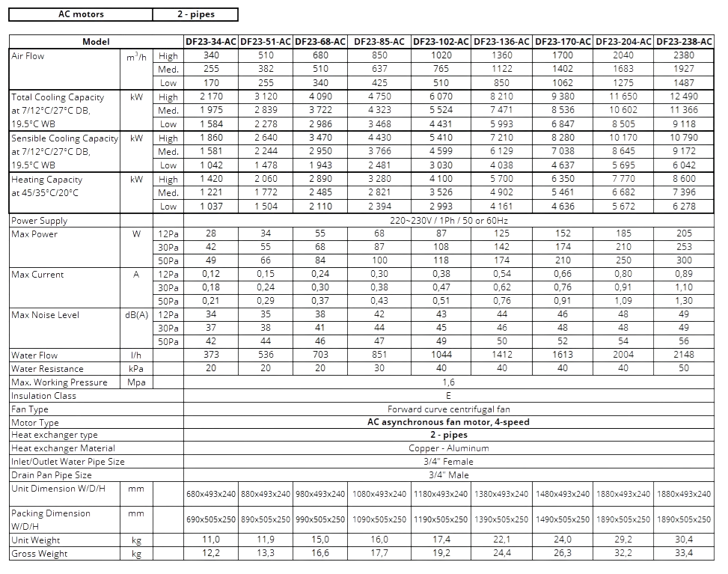The height and width of the screenshot is (574, 728).
Task: Click the 680x493x240 unit dimension cell
Action: [x=212, y=494]
